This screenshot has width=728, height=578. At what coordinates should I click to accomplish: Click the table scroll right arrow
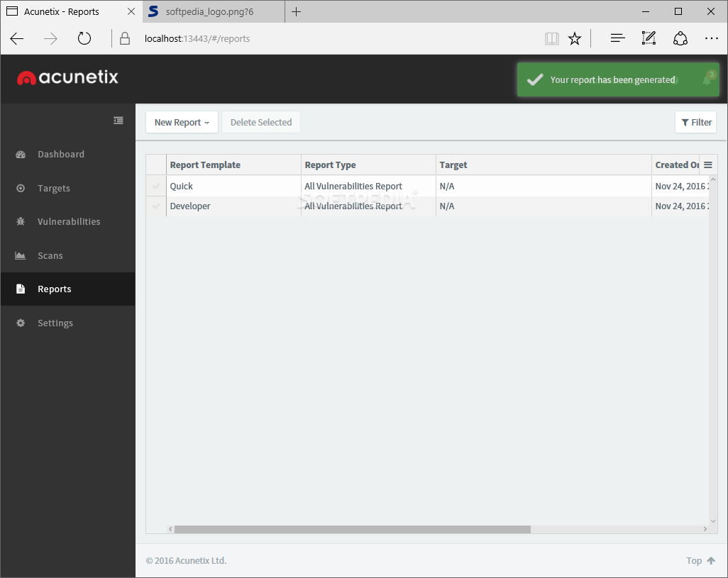(x=705, y=529)
